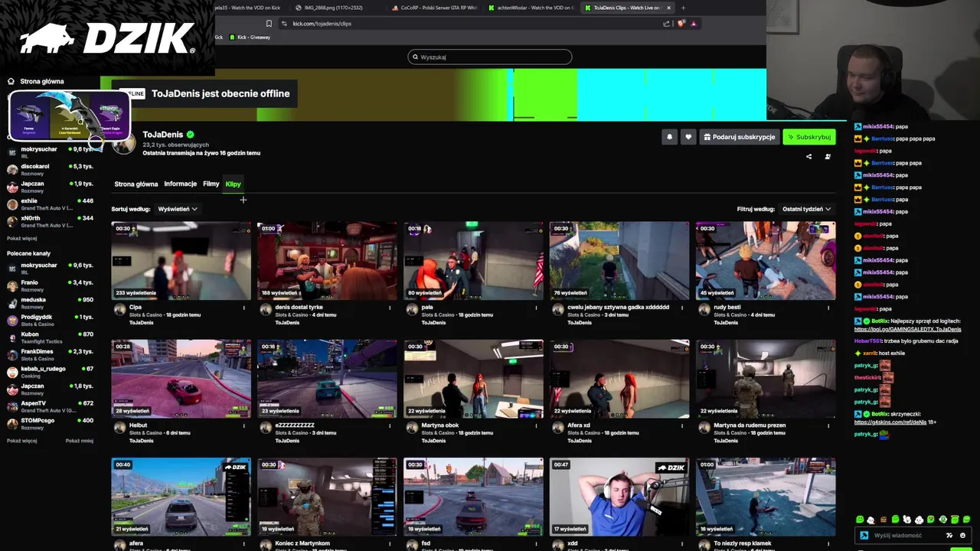Click the brown box emote above chat input
This screenshot has width=980, height=551.
(884, 520)
